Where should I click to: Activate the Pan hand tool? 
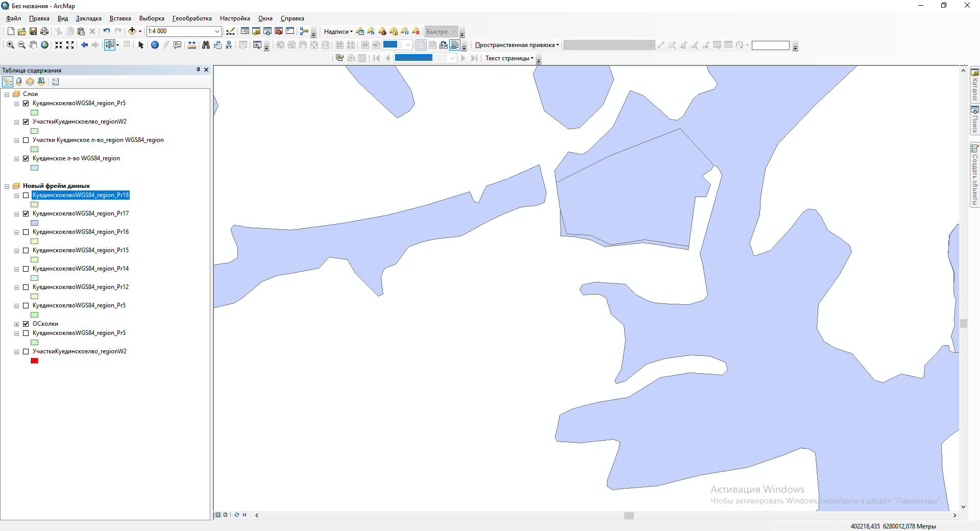click(33, 45)
